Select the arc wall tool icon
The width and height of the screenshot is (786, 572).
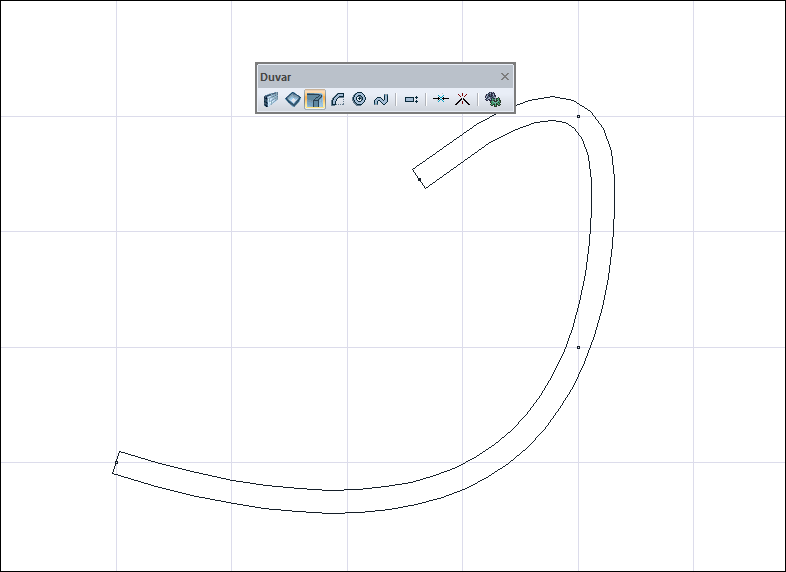point(337,100)
